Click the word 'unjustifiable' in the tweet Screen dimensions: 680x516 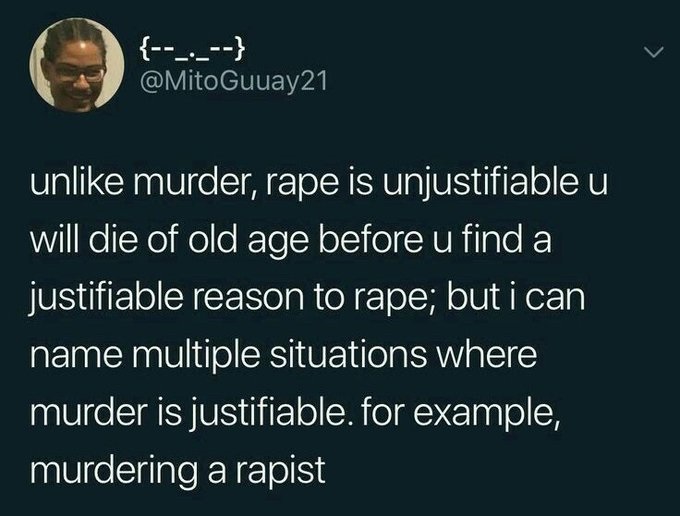pos(478,183)
